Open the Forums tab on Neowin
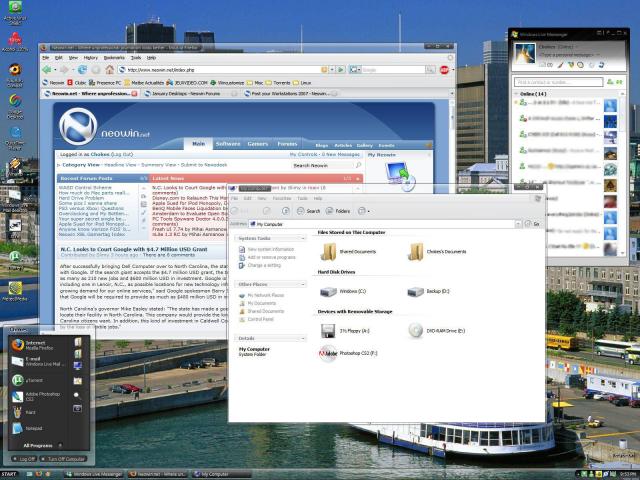Image resolution: width=640 pixels, height=480 pixels. tap(287, 144)
